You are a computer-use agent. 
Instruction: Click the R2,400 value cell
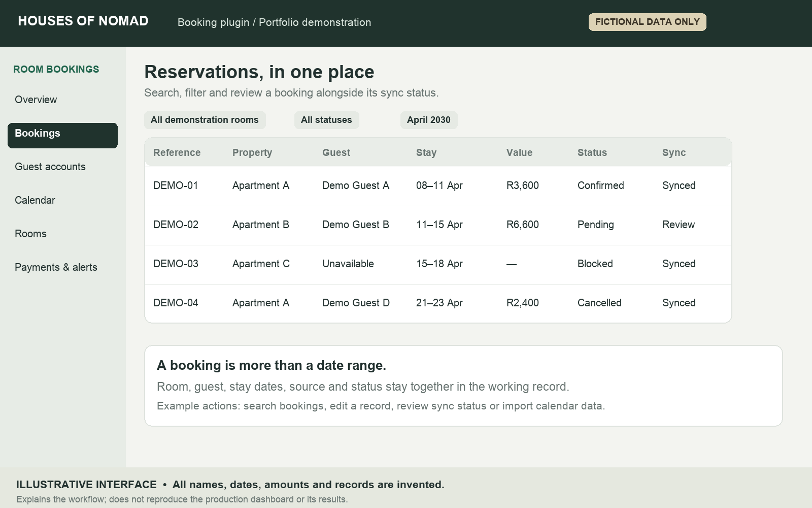click(523, 303)
